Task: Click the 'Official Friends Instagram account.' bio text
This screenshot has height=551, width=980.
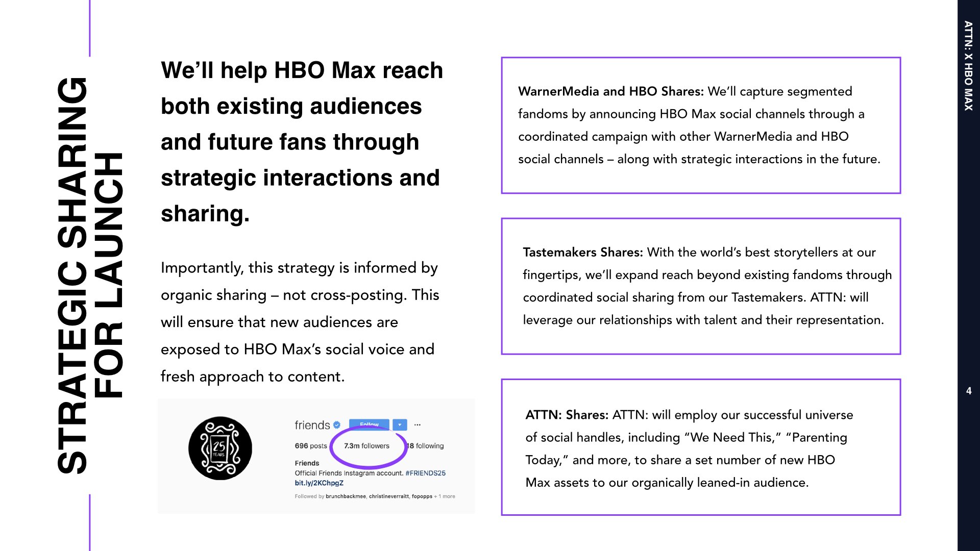Action: point(349,473)
